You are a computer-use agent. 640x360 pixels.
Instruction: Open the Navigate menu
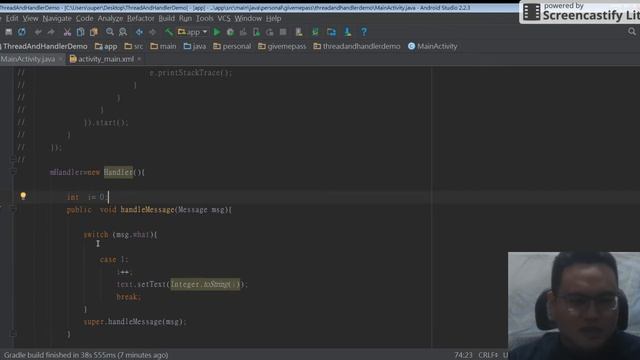[x=57, y=18]
